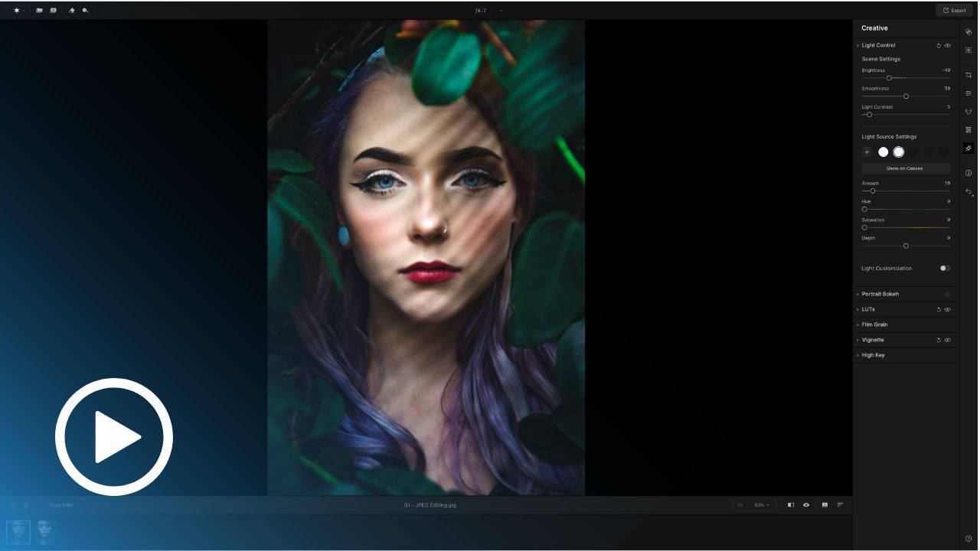980x551 pixels.
Task: Select the first white light source circle
Action: pos(883,152)
